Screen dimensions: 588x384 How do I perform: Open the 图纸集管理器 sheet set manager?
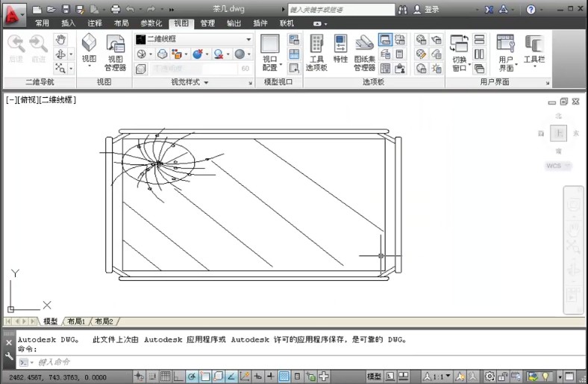click(364, 53)
